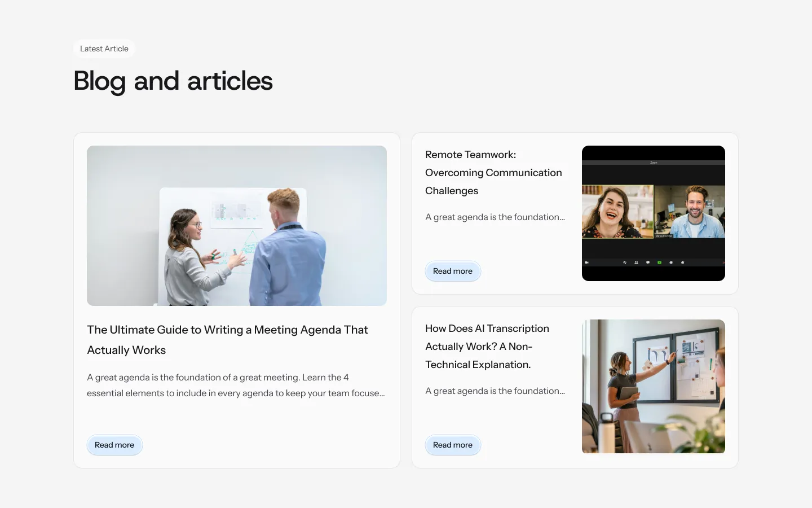Image resolution: width=812 pixels, height=508 pixels.
Task: Click the Blog and articles heading
Action: pos(173,81)
